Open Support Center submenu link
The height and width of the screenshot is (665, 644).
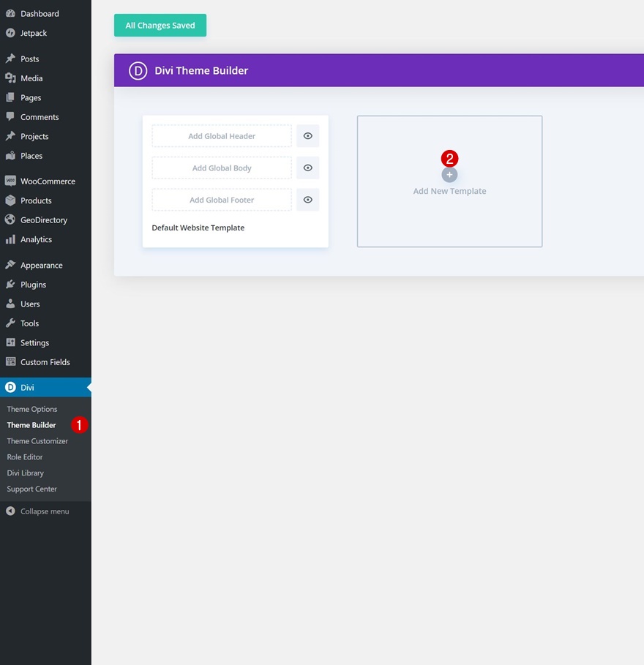pyautogui.click(x=31, y=489)
